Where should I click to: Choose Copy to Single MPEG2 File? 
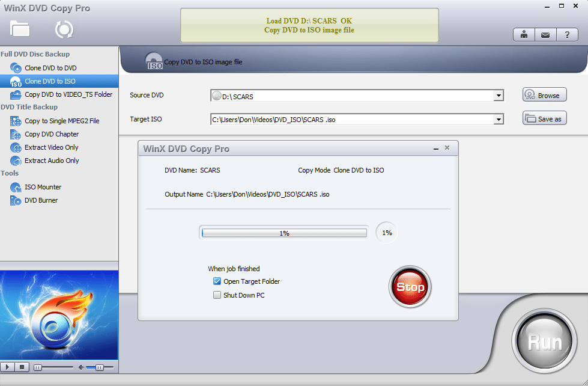(62, 121)
